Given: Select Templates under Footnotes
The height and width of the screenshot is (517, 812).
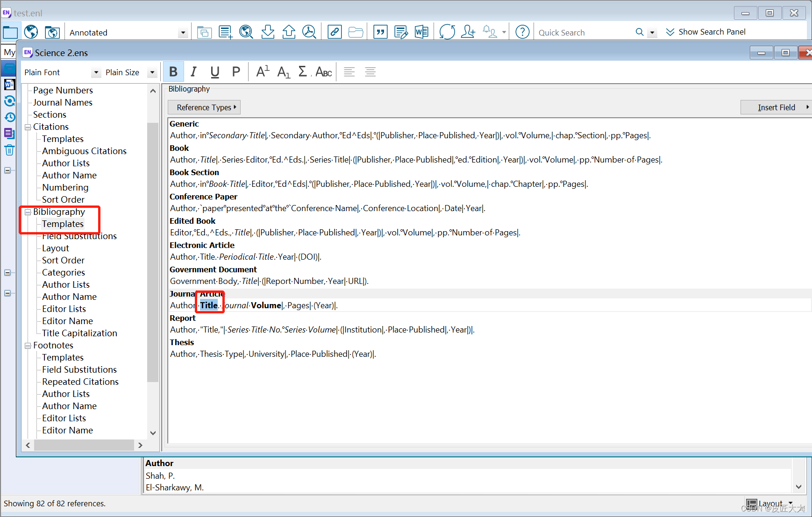Looking at the screenshot, I should (63, 357).
